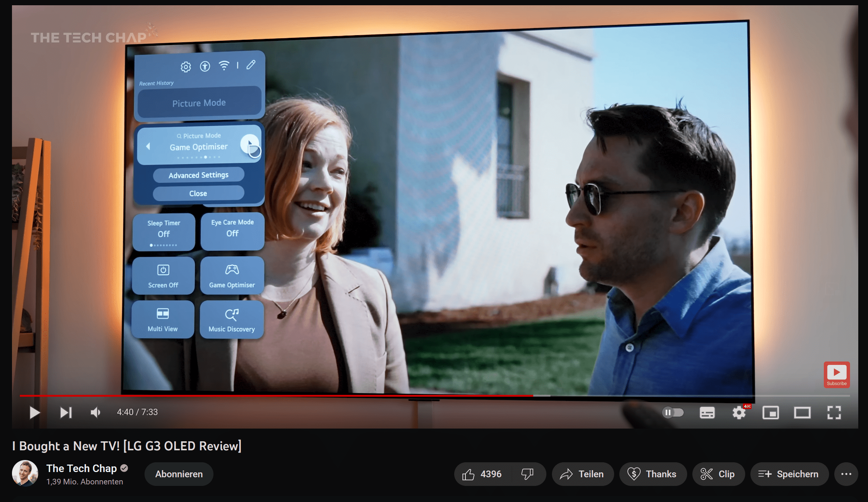Screen dimensions: 868x502
Task: Toggle autoplay switch
Action: [x=673, y=412]
